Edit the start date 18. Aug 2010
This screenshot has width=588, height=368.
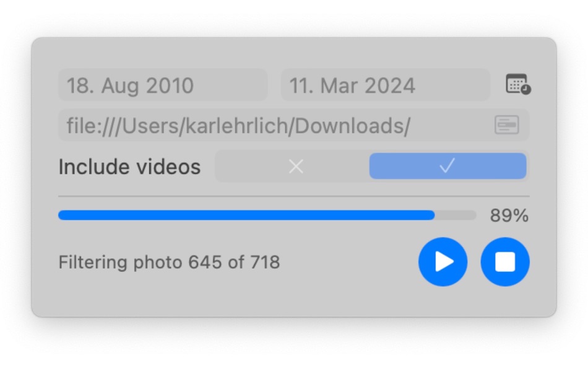point(163,85)
